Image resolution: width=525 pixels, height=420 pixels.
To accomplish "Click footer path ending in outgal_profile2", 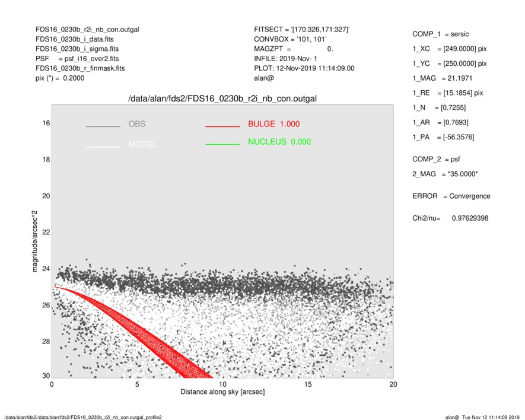I will point(82,417).
